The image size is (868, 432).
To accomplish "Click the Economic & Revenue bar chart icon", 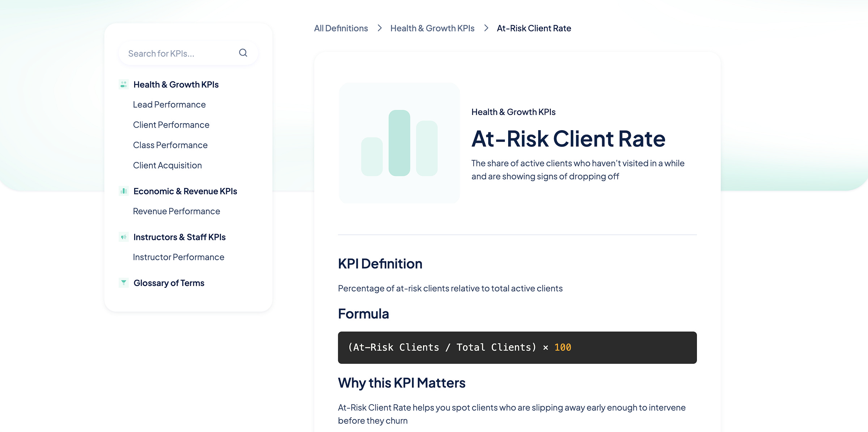I will tap(124, 191).
